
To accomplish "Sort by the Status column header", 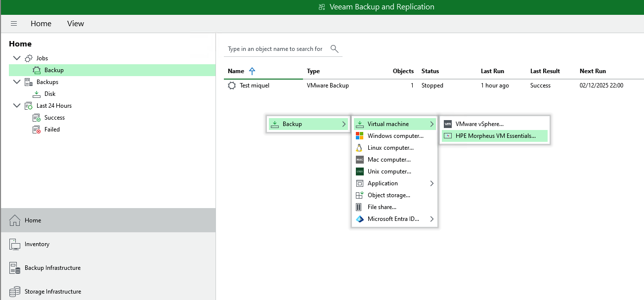I will click(430, 71).
